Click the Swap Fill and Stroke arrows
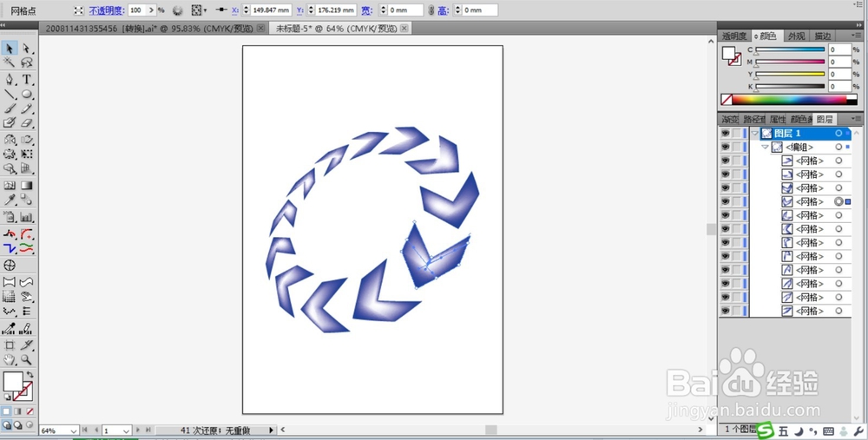The height and width of the screenshot is (440, 868). click(30, 375)
